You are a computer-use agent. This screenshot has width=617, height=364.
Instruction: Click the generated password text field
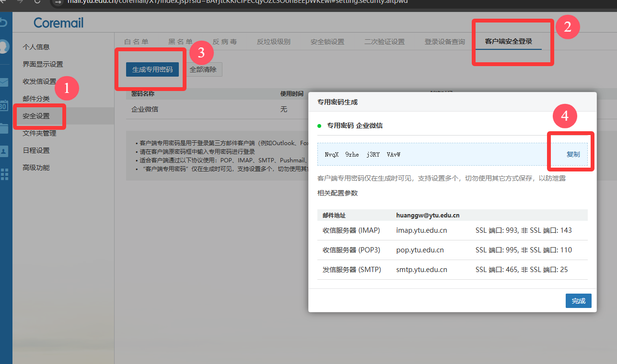[x=431, y=154]
